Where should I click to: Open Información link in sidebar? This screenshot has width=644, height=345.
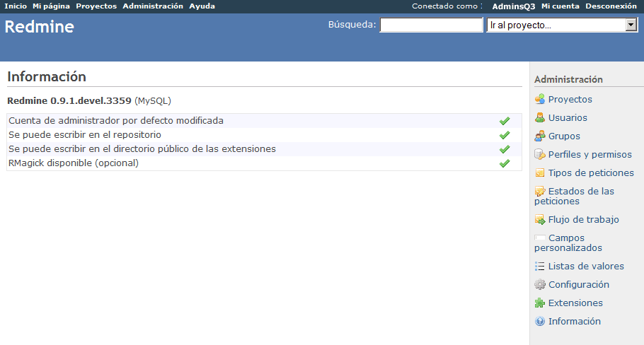click(x=575, y=321)
